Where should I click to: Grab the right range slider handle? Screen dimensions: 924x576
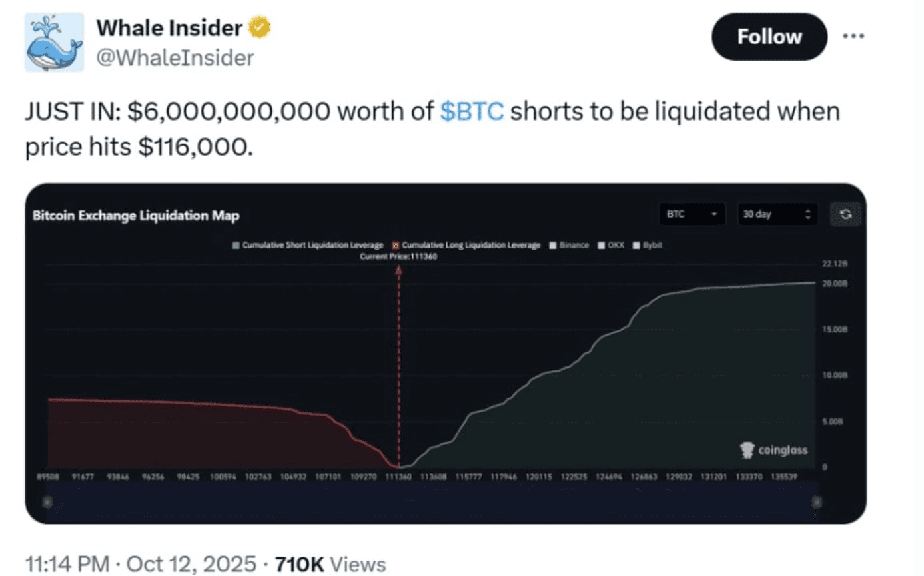817,501
